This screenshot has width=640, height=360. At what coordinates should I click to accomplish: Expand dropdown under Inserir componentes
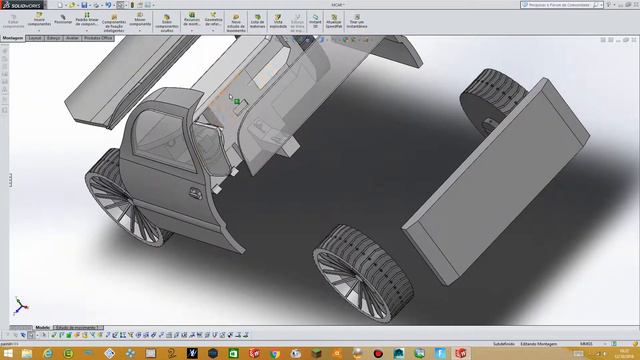coord(39,30)
